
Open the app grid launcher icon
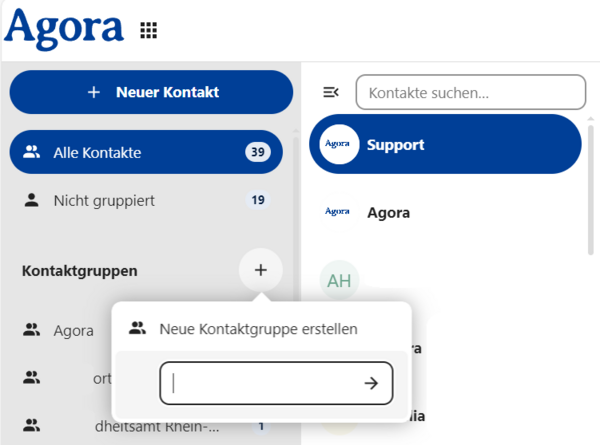[148, 30]
